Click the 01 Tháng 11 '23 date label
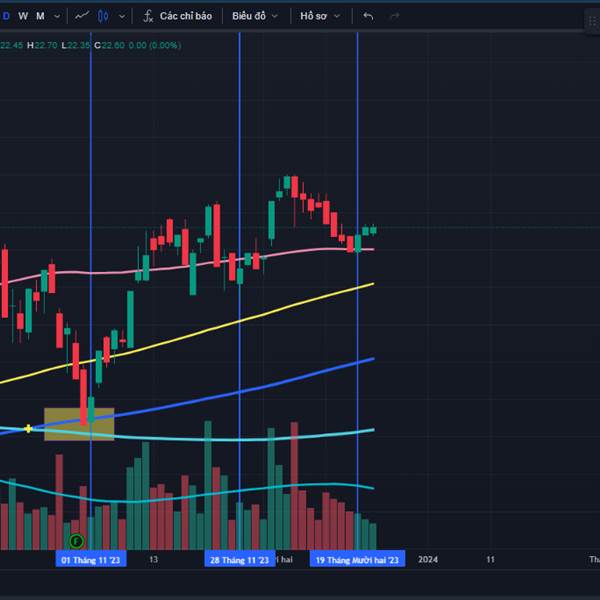Screen dimensions: 600x600 click(91, 560)
